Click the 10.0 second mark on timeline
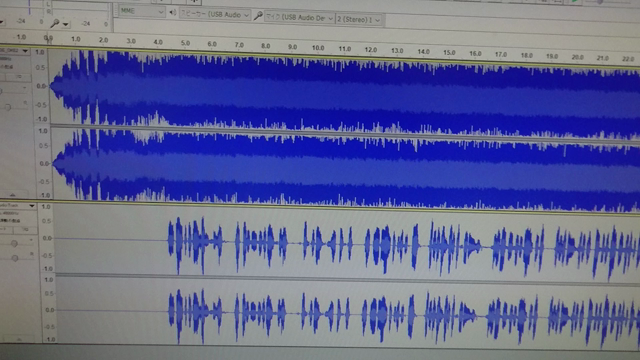This screenshot has width=640, height=360. [x=318, y=48]
